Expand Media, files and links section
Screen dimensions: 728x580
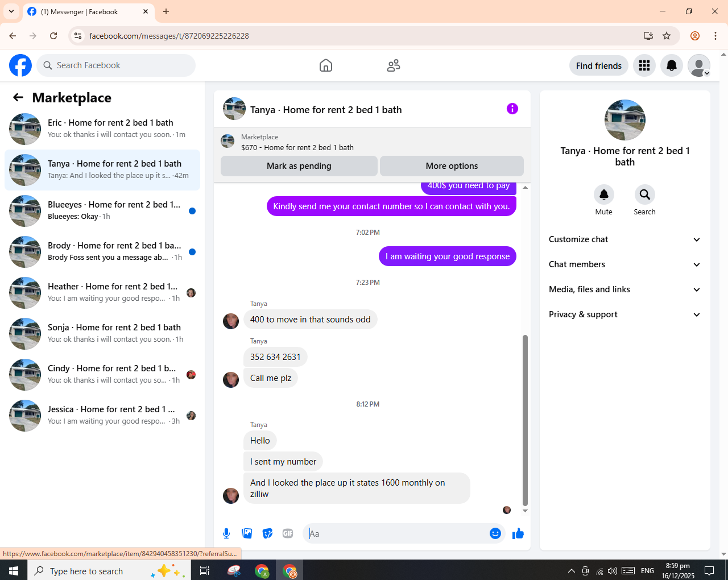[625, 289]
